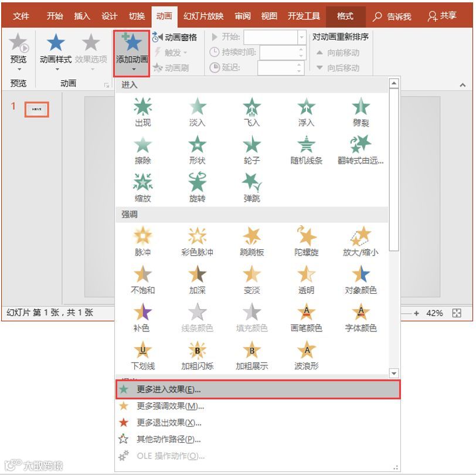Viewport: 476px width, 475px height.
Task: Select 彩色脉冲 emphasis animation
Action: tap(198, 242)
